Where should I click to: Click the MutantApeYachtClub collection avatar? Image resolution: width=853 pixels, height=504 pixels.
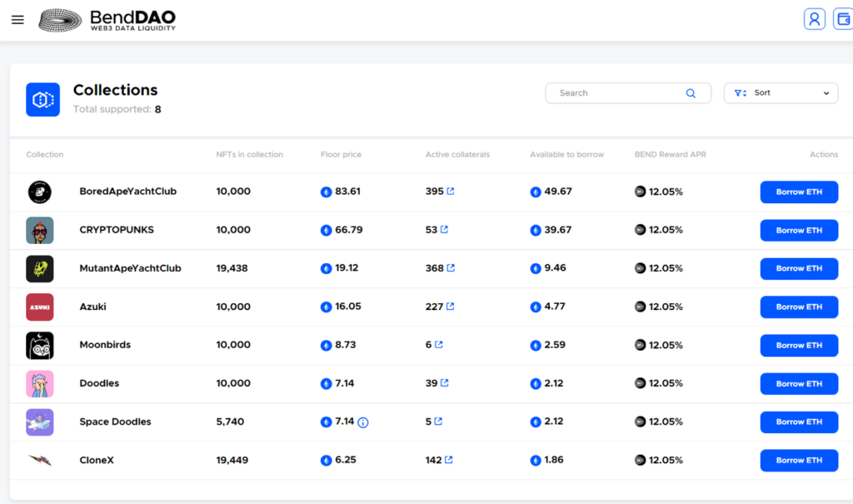[x=40, y=268]
